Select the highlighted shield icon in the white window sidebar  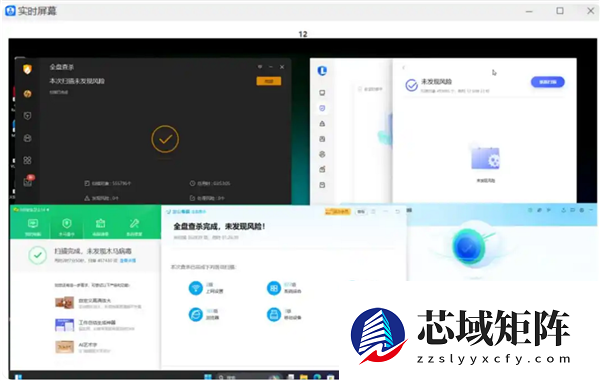coord(322,108)
